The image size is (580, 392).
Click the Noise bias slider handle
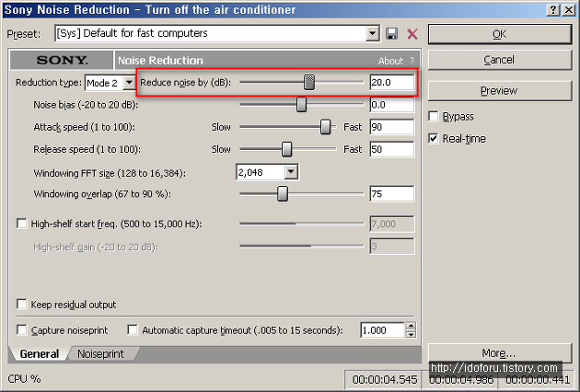pos(301,105)
